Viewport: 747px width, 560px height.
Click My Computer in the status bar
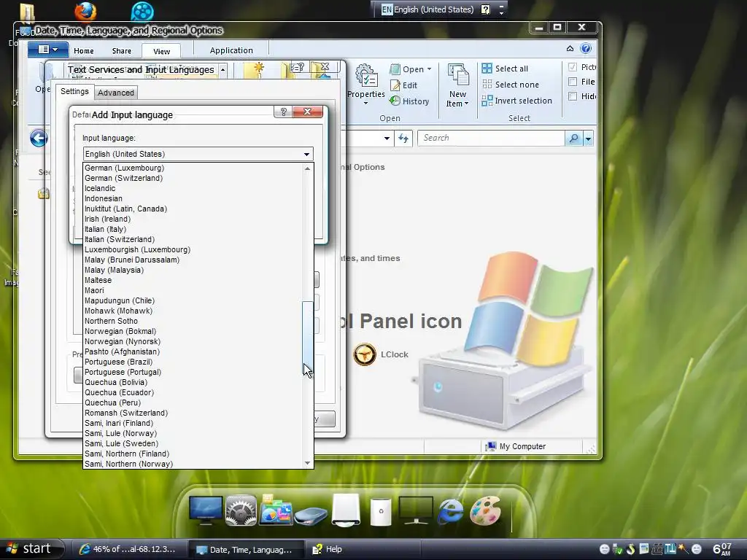pos(516,446)
